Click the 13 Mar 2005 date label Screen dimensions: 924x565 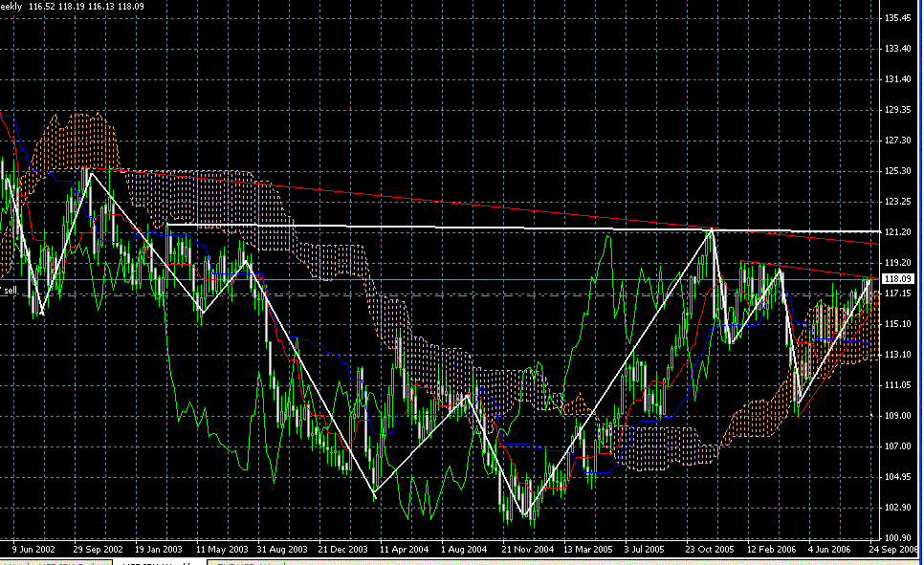coord(588,549)
